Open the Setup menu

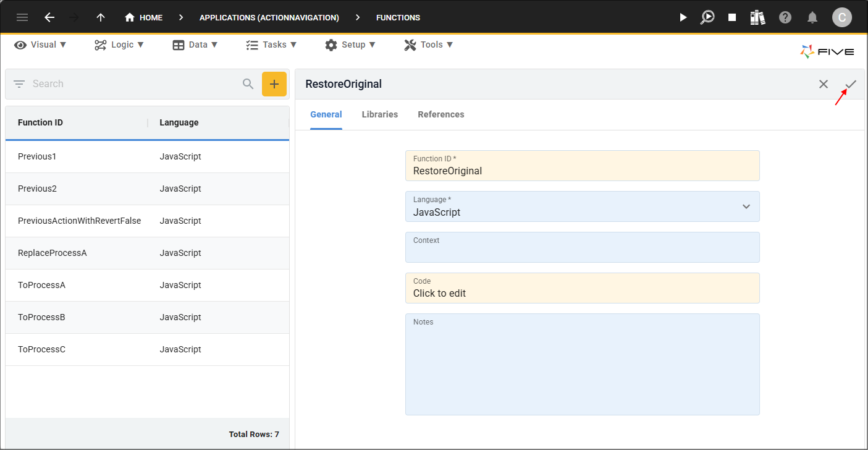click(350, 45)
